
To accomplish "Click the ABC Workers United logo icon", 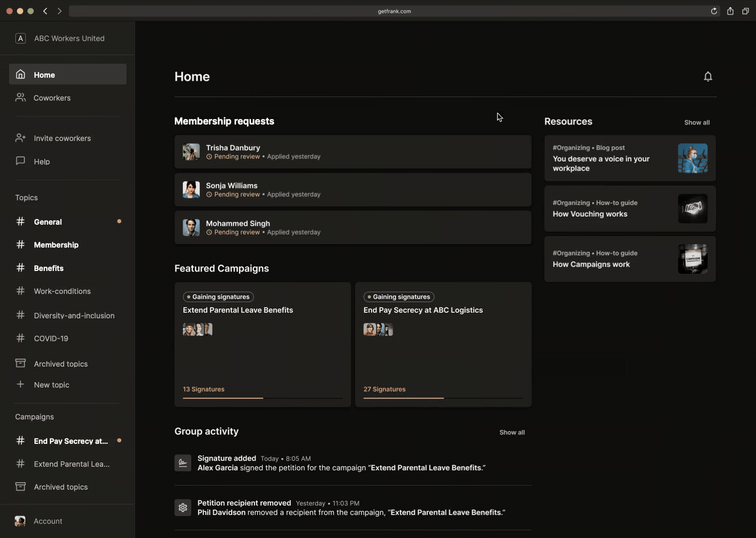I will (x=20, y=38).
